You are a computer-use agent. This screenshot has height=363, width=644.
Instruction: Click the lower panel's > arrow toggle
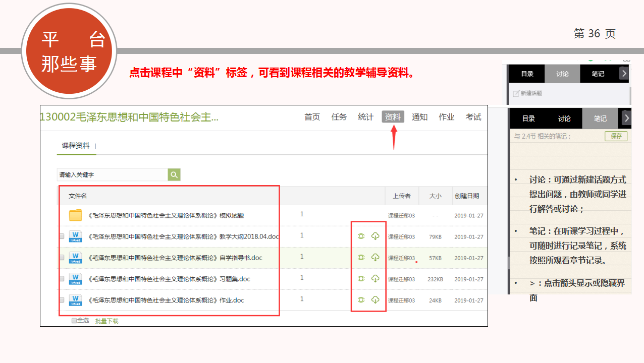(626, 118)
